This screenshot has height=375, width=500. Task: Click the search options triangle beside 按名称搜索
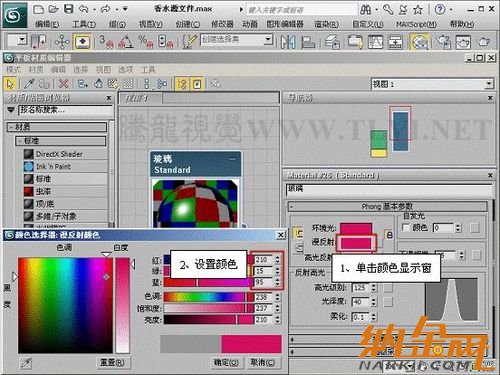pos(11,110)
